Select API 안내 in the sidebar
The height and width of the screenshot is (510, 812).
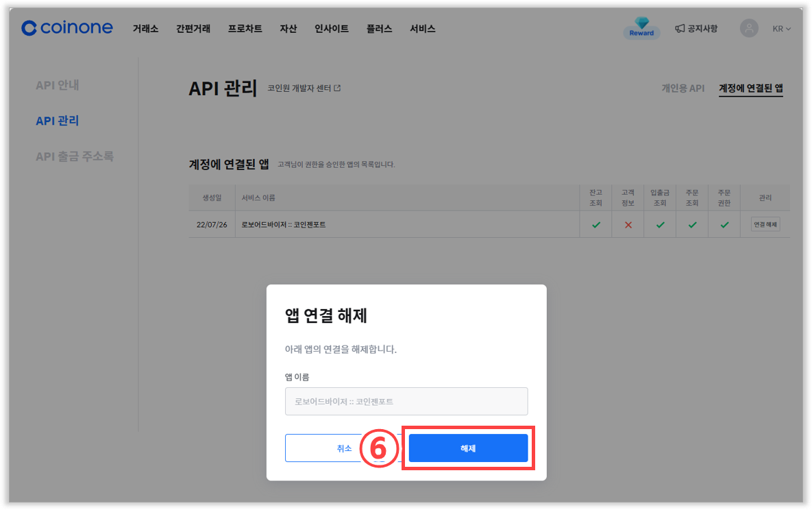(58, 86)
